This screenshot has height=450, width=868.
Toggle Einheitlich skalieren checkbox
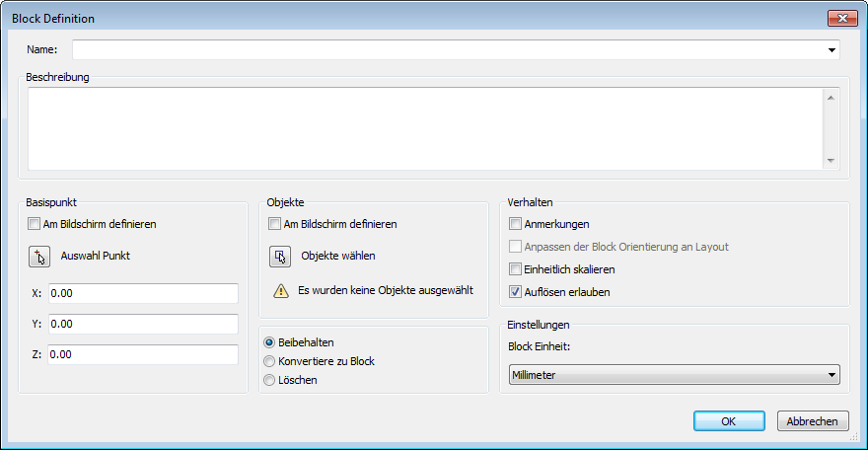click(x=516, y=269)
